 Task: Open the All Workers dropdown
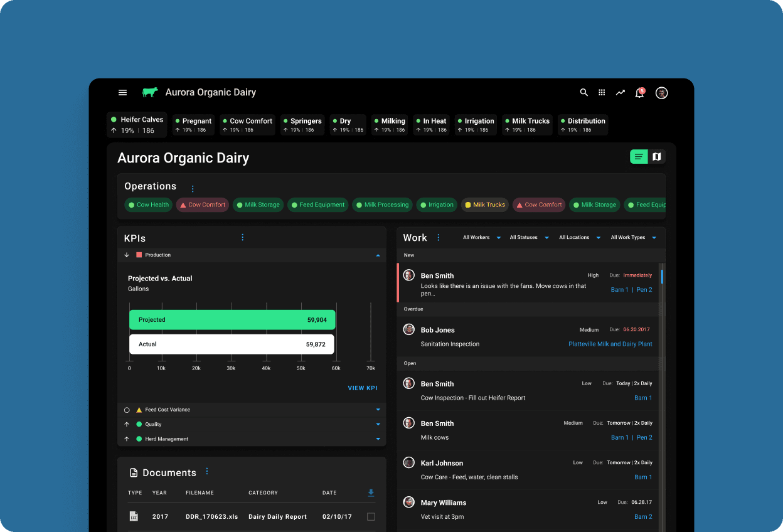(x=482, y=238)
